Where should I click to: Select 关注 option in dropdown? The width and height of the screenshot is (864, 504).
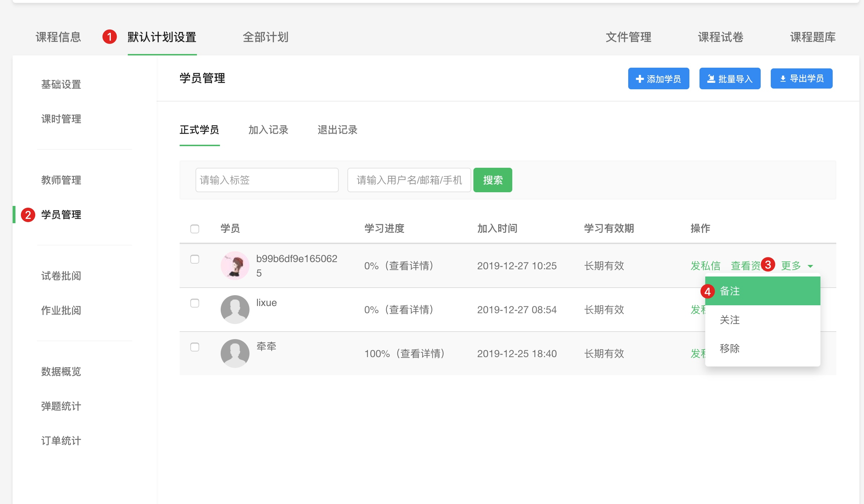[730, 320]
